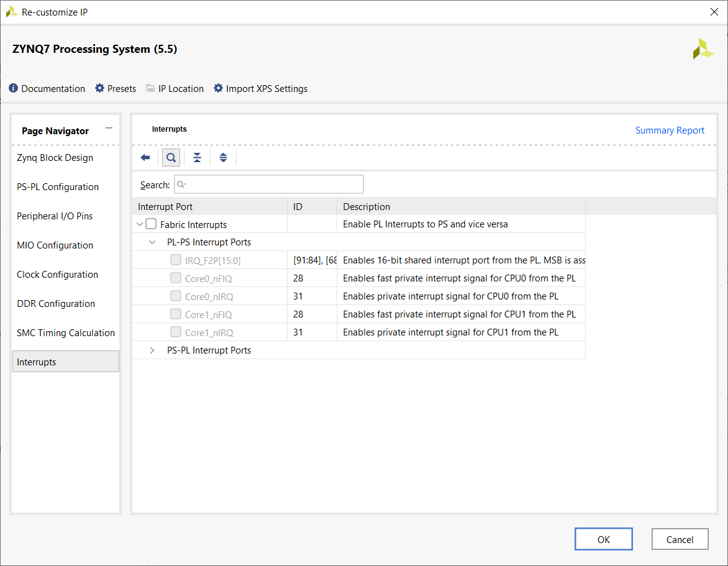Collapse the PL-PS Interrupt Ports node
Screen dimensions: 728x566
pos(152,242)
